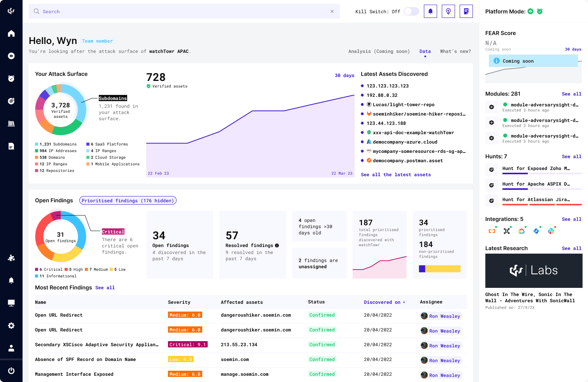The image size is (588, 382).
Task: Click See all the latest assets link
Action: (x=396, y=175)
